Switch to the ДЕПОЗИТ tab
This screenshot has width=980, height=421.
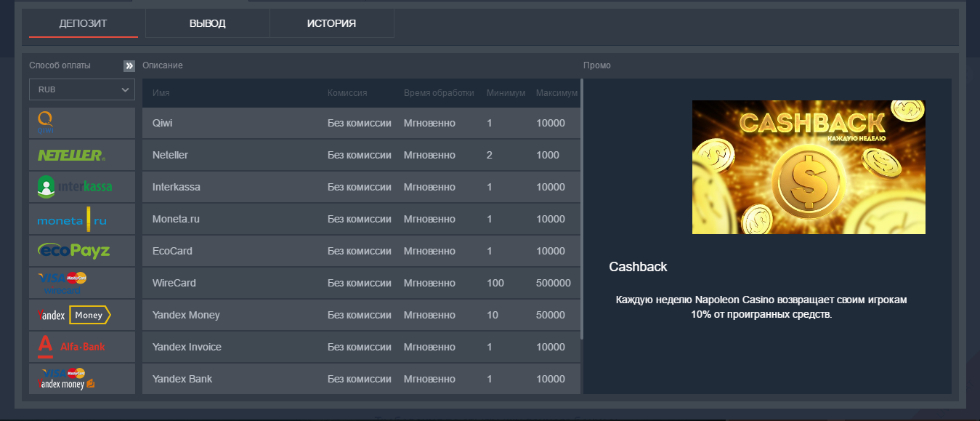point(84,23)
